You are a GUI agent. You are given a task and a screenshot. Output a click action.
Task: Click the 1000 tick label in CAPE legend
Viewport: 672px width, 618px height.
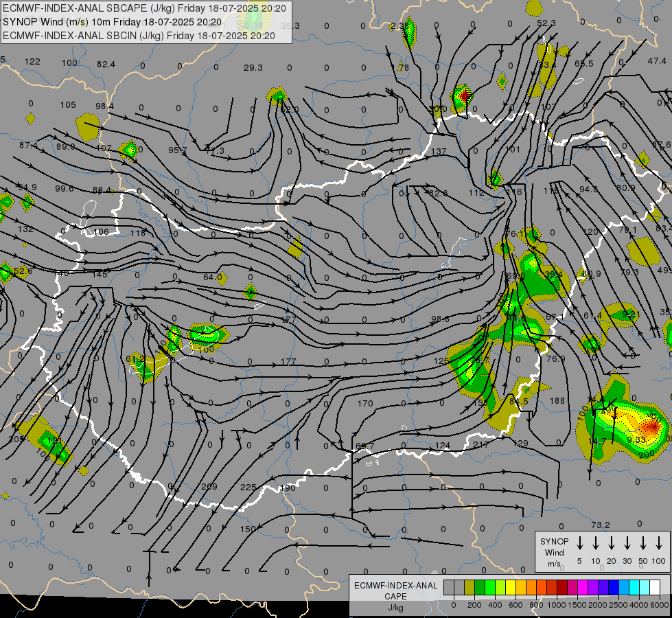pos(556,605)
